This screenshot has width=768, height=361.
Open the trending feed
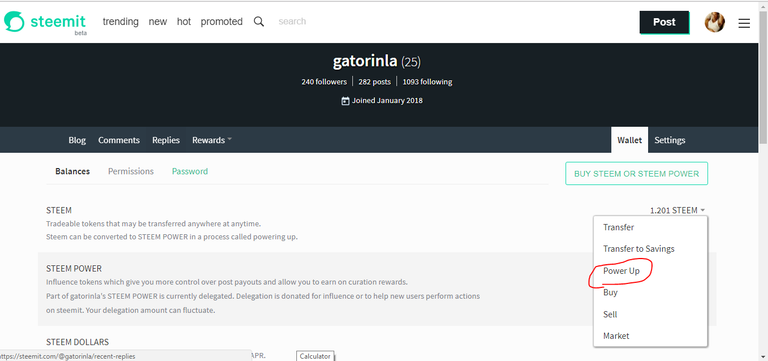(120, 22)
